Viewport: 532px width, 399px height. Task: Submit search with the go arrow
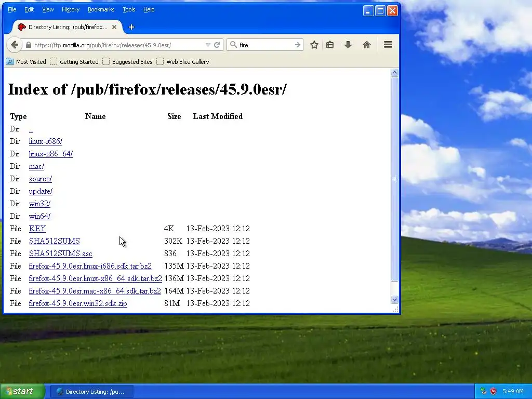[x=298, y=45]
